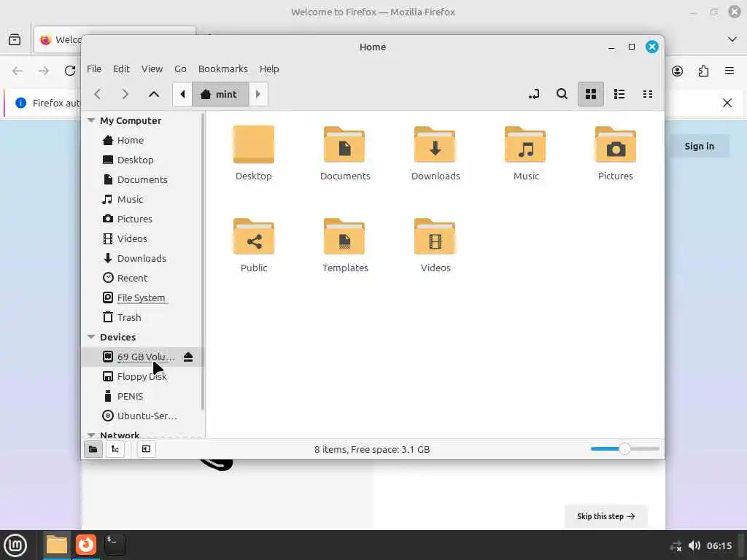This screenshot has width=747, height=560.
Task: Click the Firefox icon in the taskbar
Action: point(86,545)
